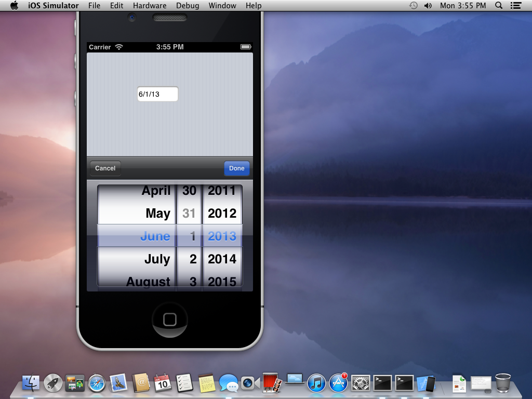
Task: Click Time Machine icon in menu bar
Action: [413, 5]
